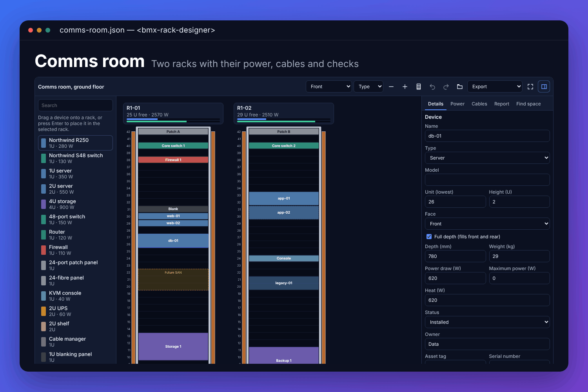
Task: Show the Report tab
Action: pyautogui.click(x=502, y=104)
